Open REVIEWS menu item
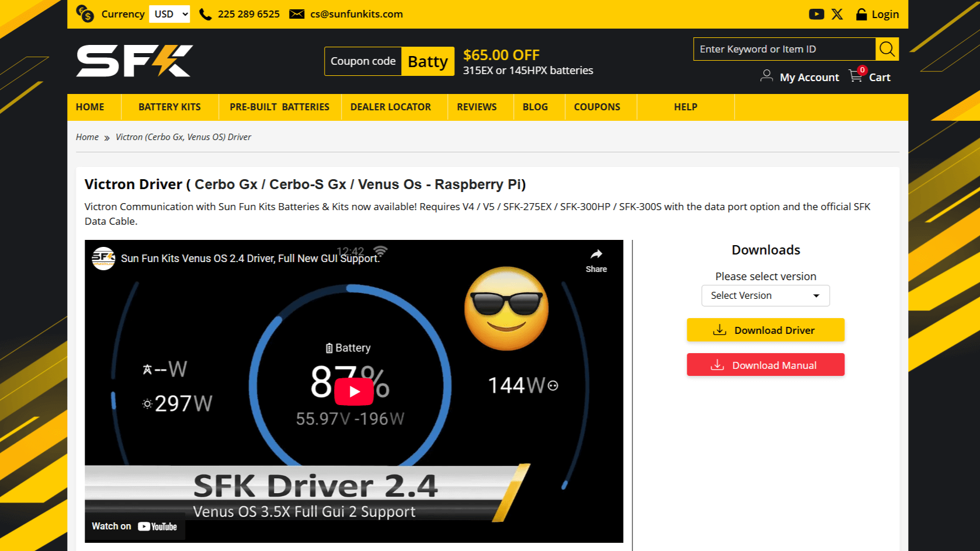 (477, 107)
